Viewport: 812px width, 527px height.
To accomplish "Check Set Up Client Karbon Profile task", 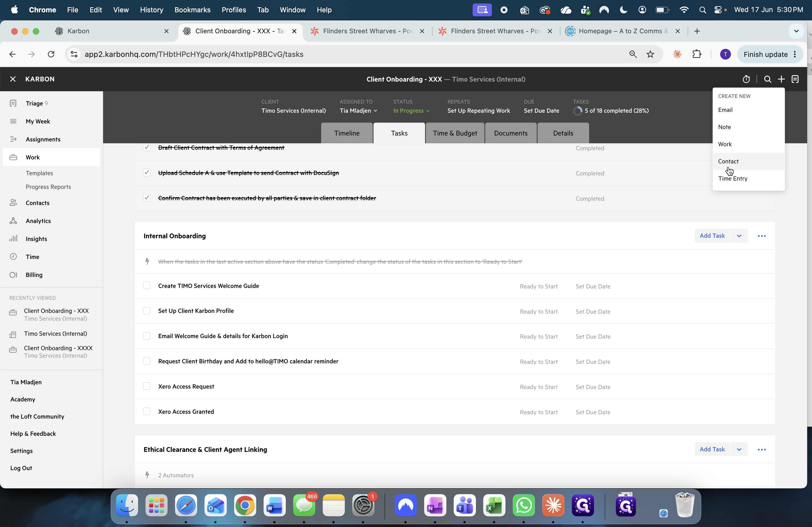I will (147, 311).
